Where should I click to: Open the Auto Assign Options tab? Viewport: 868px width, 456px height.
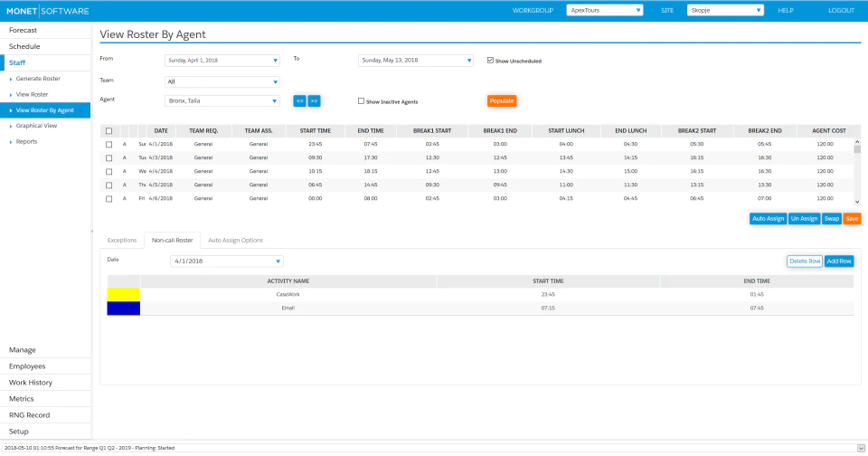coord(235,241)
